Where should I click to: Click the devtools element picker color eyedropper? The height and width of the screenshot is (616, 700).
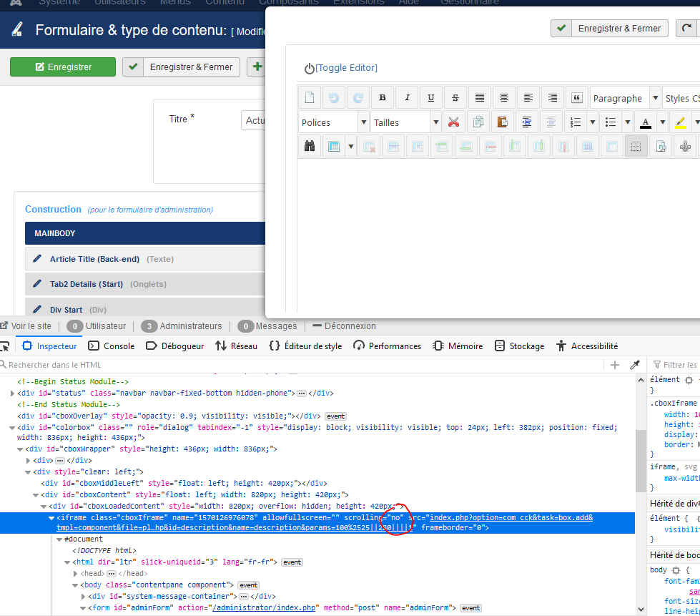pos(635,365)
